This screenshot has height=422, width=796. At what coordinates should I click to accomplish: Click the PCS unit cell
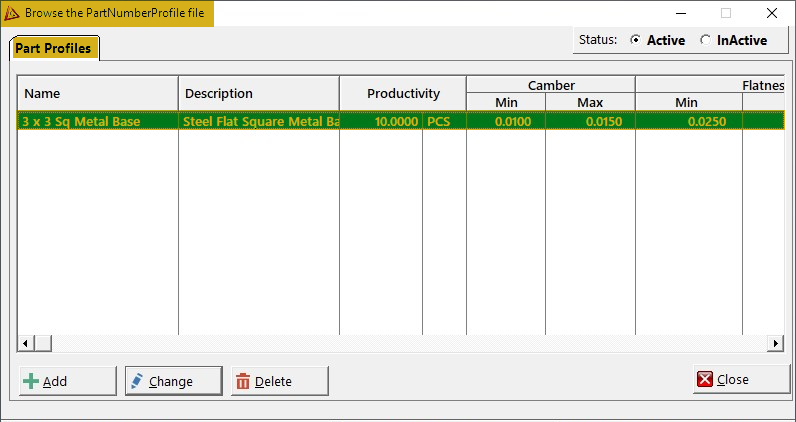(444, 121)
